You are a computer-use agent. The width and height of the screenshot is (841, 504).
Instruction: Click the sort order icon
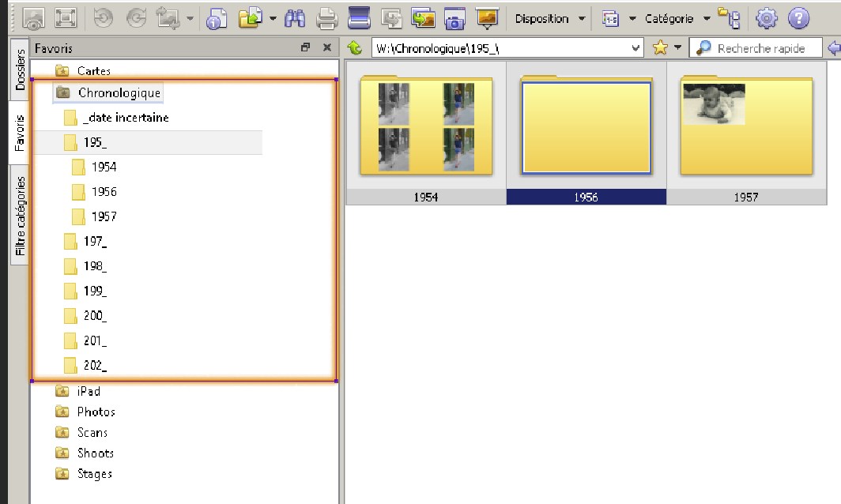610,19
